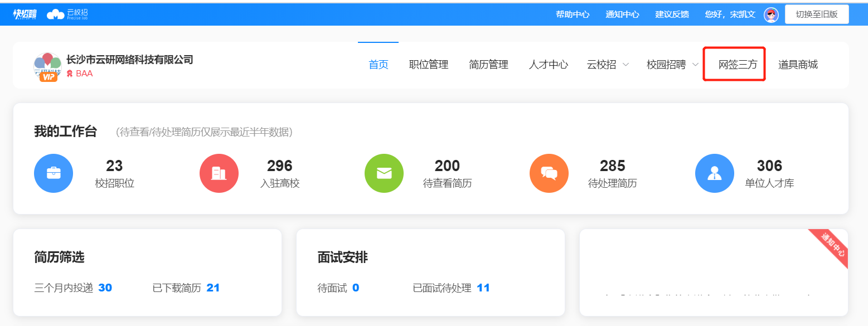Open the 11 link for 已面试待处理
Image resolution: width=868 pixels, height=326 pixels.
(483, 288)
